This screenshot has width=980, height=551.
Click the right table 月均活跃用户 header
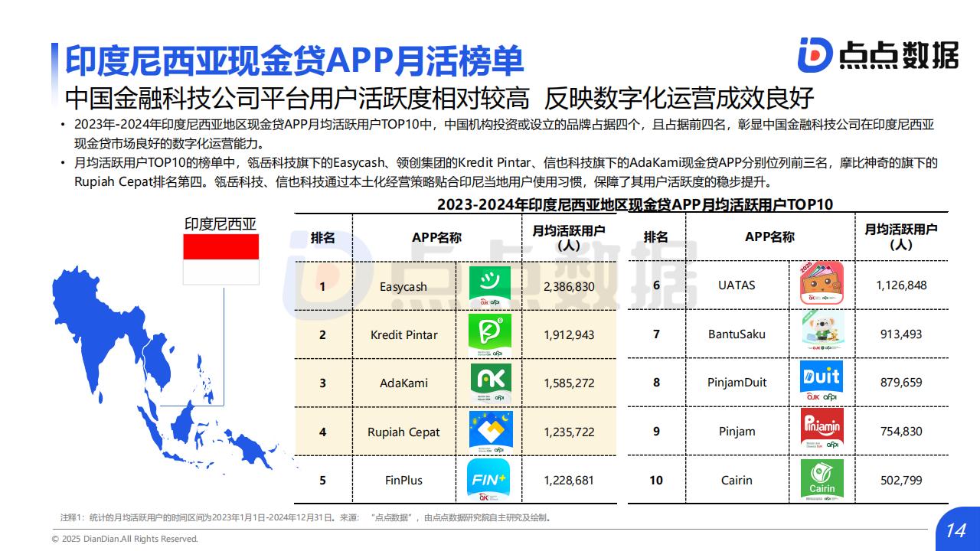(901, 236)
